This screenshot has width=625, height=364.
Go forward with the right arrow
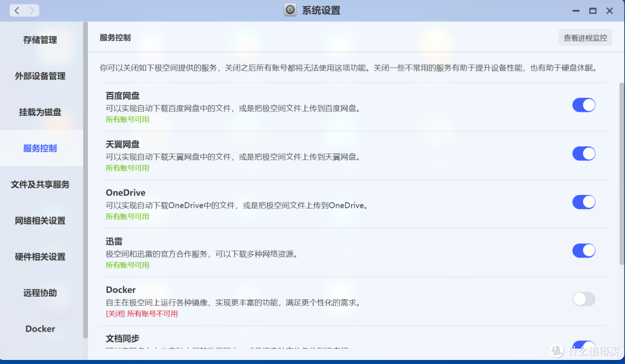[31, 11]
